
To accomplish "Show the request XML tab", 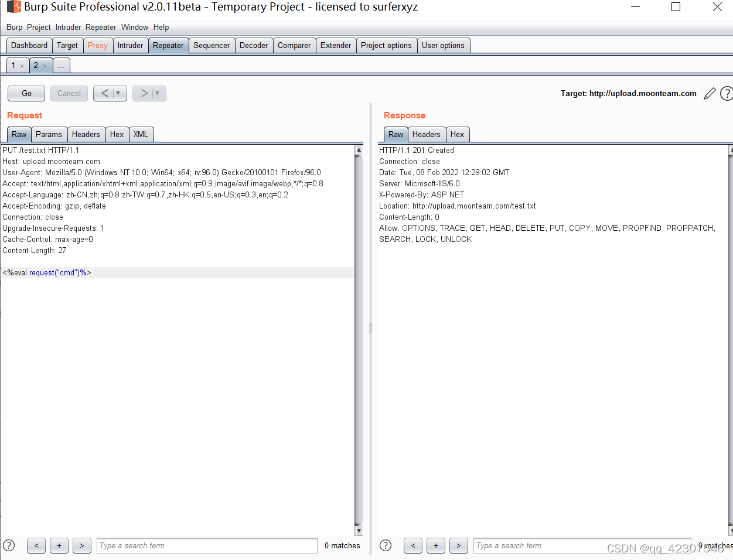I will [x=141, y=134].
